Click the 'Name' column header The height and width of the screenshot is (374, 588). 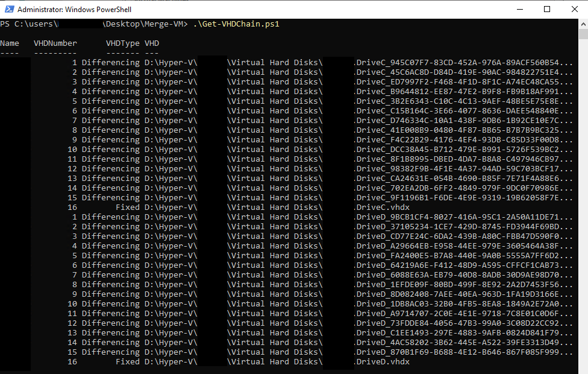pyautogui.click(x=10, y=43)
